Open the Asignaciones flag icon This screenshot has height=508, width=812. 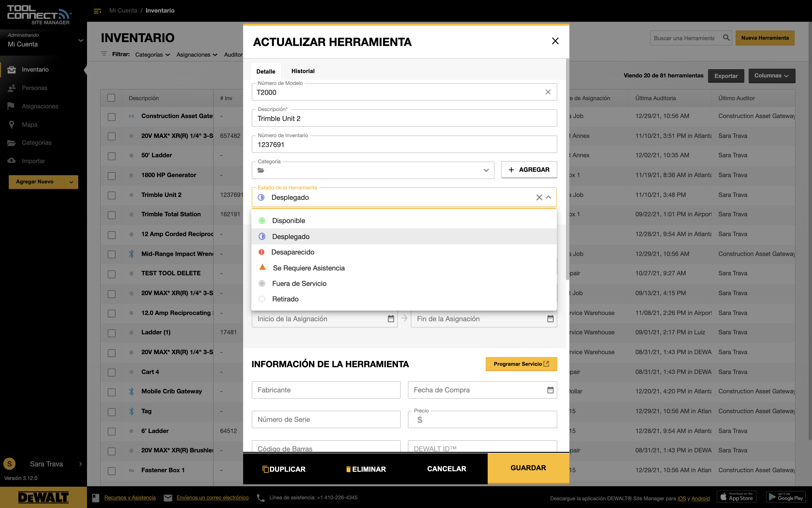click(x=11, y=106)
